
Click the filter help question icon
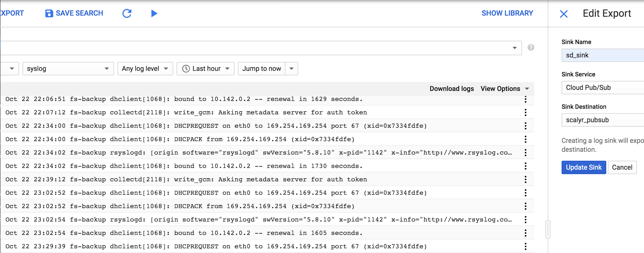coord(531,47)
